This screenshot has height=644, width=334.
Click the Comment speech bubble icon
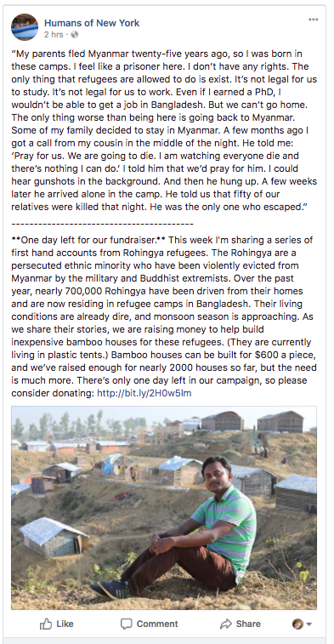coord(127,624)
